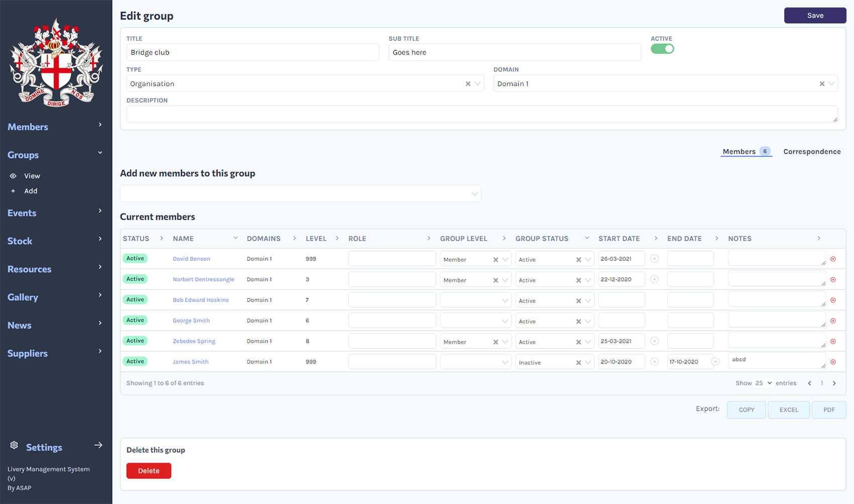Clear the Domain 1 selection
Image resolution: width=854 pixels, height=504 pixels.
822,84
